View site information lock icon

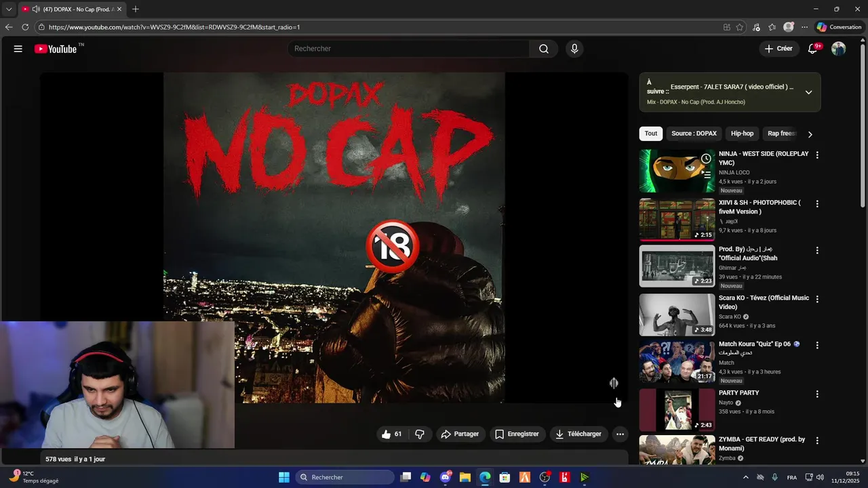coord(41,27)
